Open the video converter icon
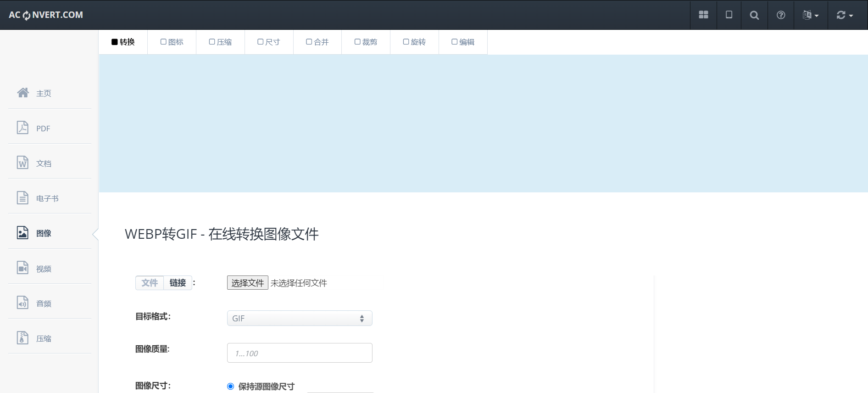Image resolution: width=868 pixels, height=393 pixels. coord(22,268)
